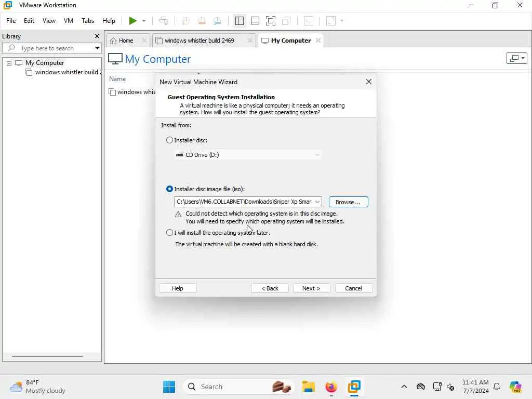Click Send Ctrl+Alt+Del toolbar icon
The width and height of the screenshot is (532, 399).
pos(164,21)
